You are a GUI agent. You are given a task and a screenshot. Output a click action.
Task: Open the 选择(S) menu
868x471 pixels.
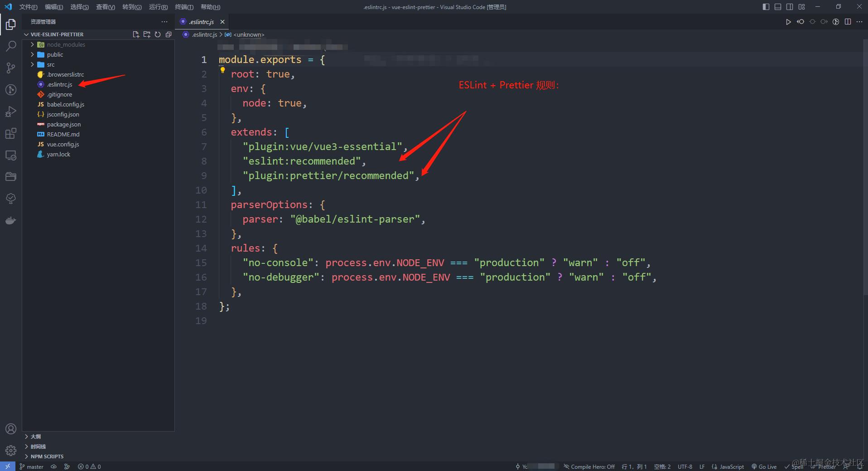point(80,7)
